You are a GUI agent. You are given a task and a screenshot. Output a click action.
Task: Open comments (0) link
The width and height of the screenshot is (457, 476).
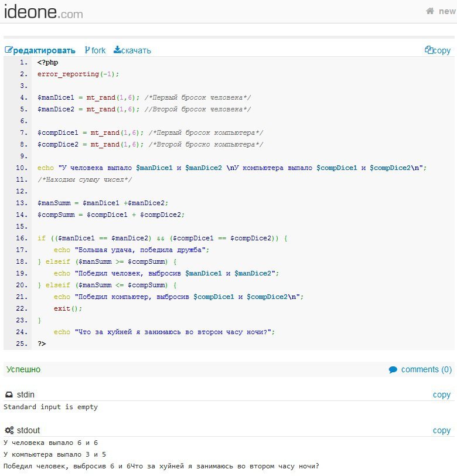point(427,370)
